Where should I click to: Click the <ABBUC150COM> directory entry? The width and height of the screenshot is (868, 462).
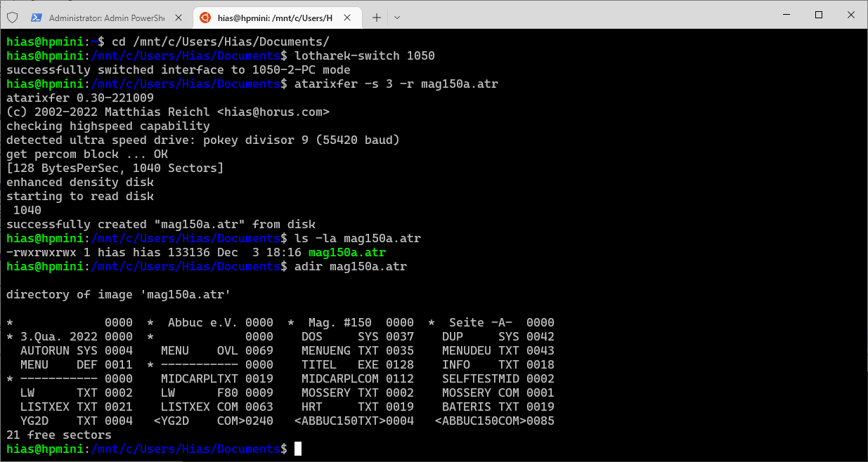494,421
